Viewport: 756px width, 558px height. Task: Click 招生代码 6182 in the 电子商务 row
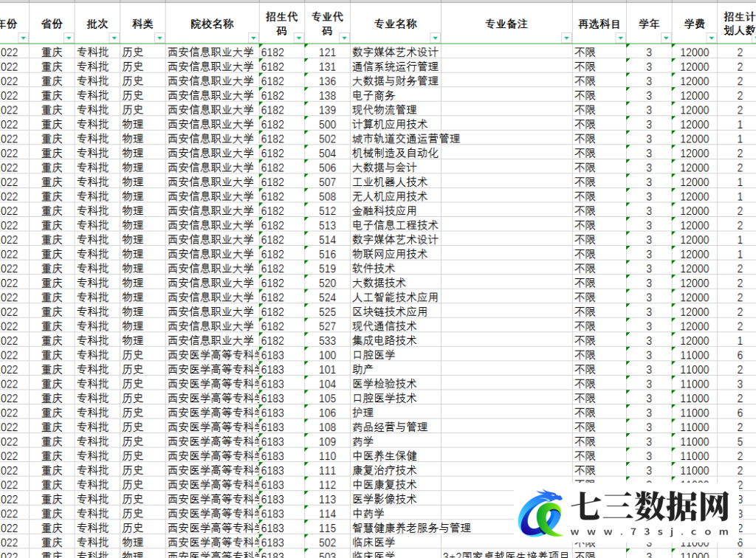tap(282, 95)
